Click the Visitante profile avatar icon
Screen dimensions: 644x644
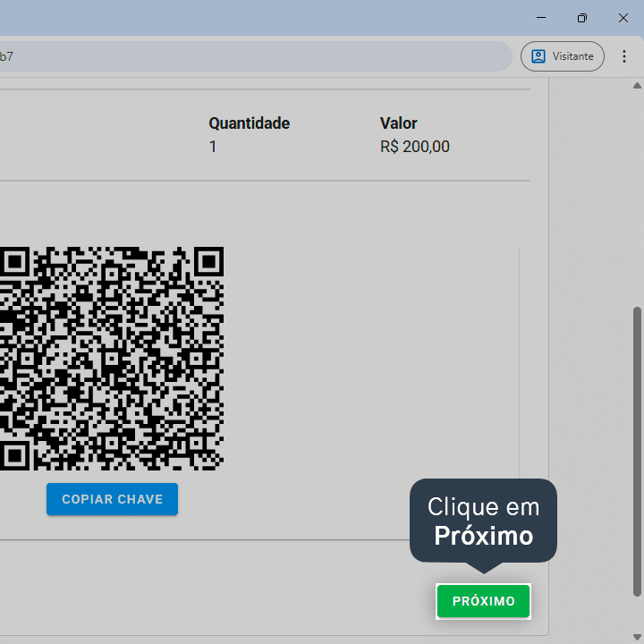(x=538, y=56)
